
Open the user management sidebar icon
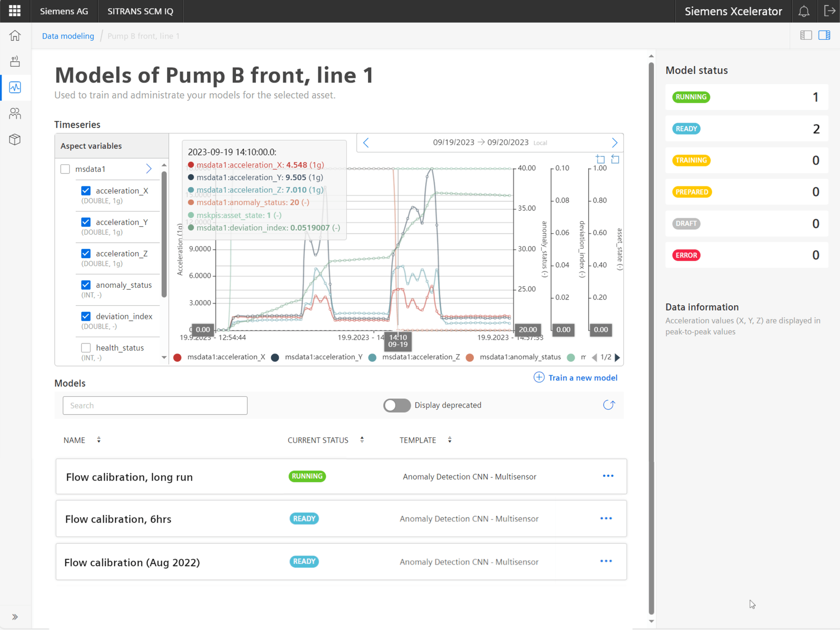(15, 113)
